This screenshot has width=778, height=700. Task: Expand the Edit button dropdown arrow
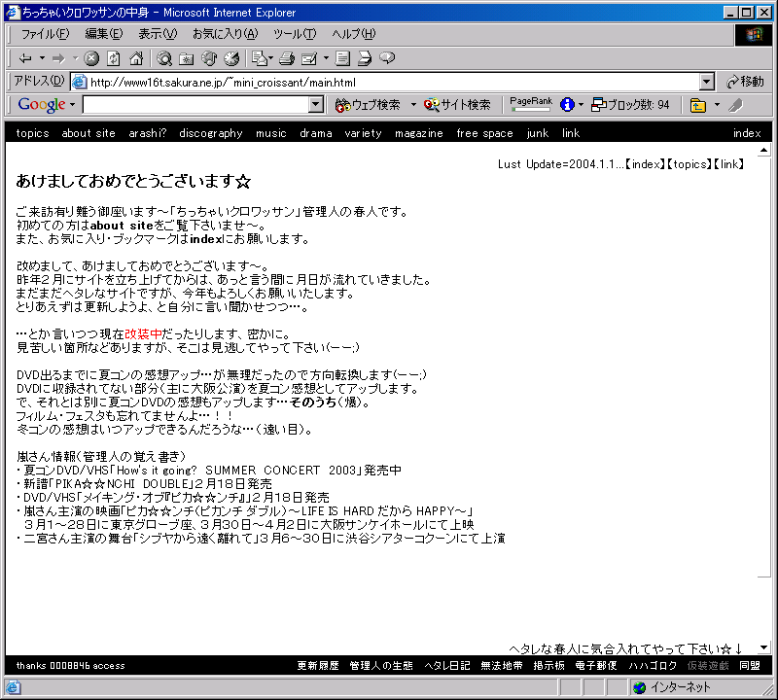click(326, 58)
